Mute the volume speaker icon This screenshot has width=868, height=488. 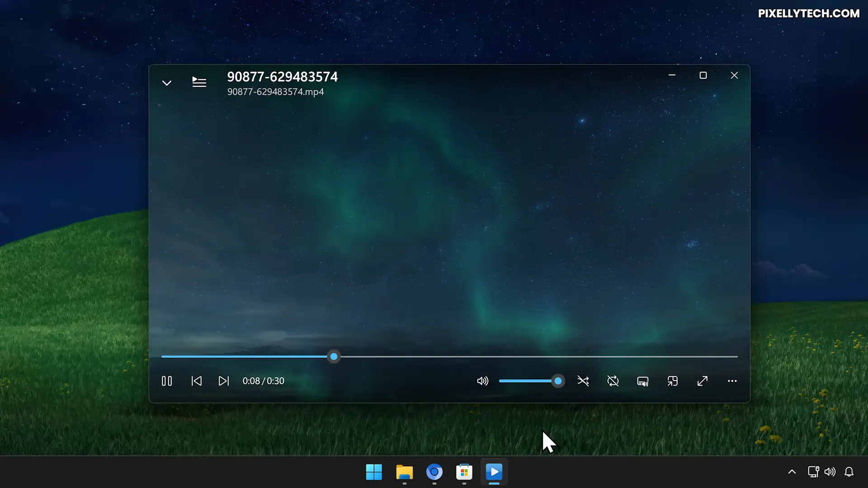click(482, 381)
